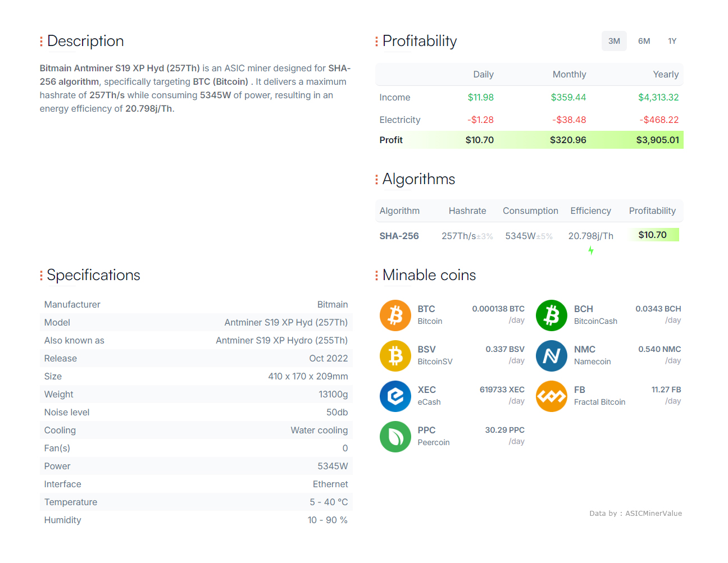
Task: Click the Monthly column header
Action: pyautogui.click(x=569, y=75)
